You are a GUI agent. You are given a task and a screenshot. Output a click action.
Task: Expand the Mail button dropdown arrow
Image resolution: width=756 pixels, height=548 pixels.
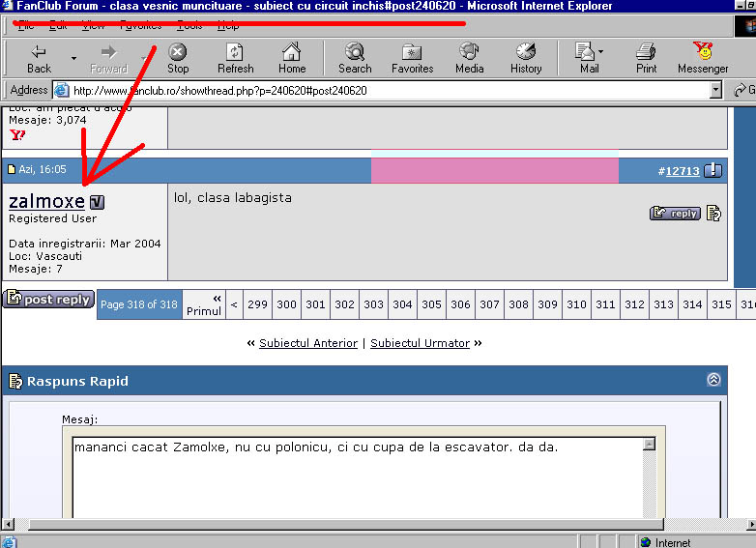tap(600, 52)
